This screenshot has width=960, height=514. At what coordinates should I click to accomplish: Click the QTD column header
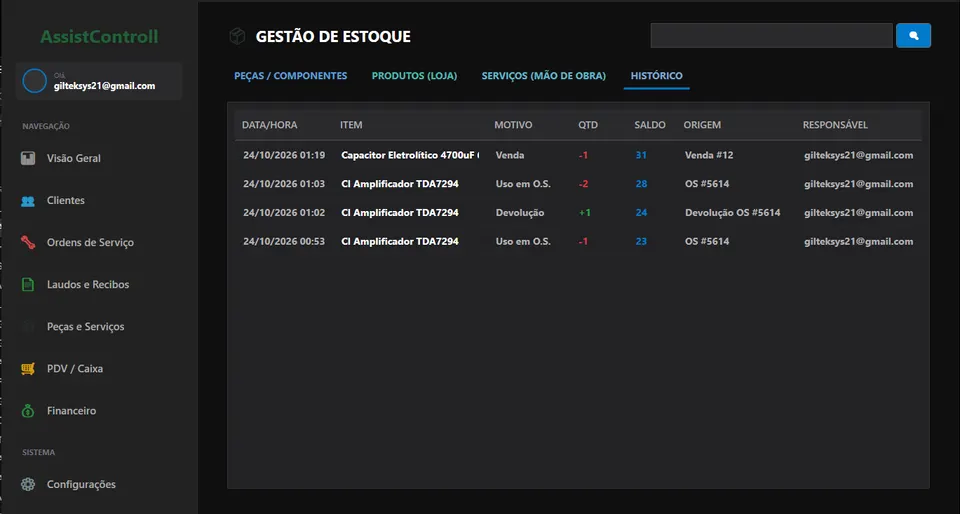coord(588,125)
